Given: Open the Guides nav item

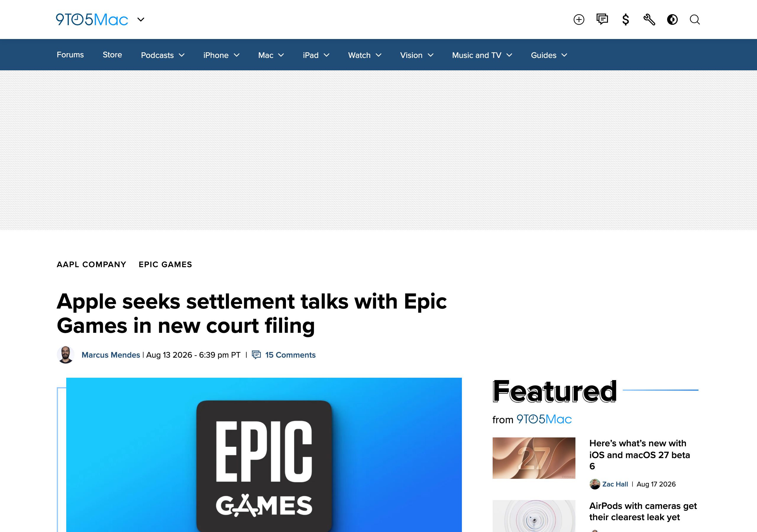Looking at the screenshot, I should pos(543,55).
